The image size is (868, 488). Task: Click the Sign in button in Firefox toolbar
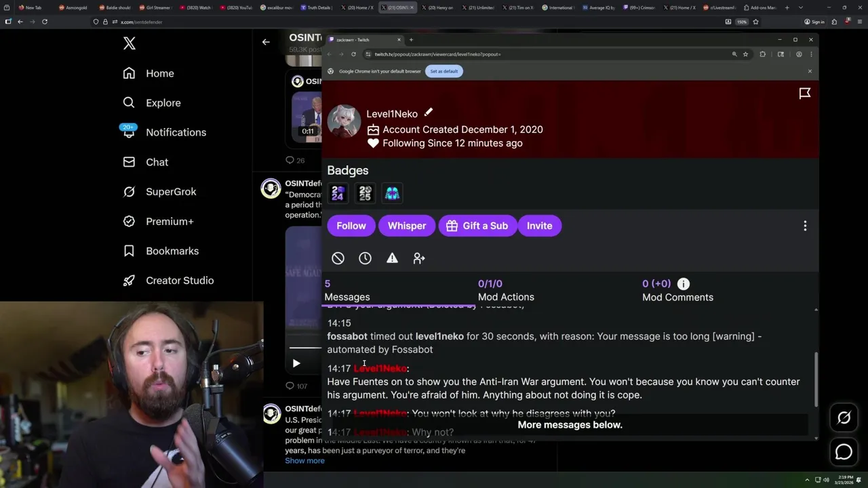click(815, 22)
